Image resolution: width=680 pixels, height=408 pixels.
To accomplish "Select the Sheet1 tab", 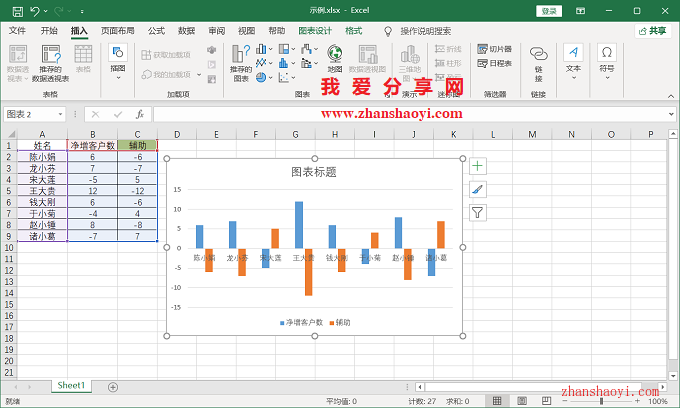I will (71, 385).
